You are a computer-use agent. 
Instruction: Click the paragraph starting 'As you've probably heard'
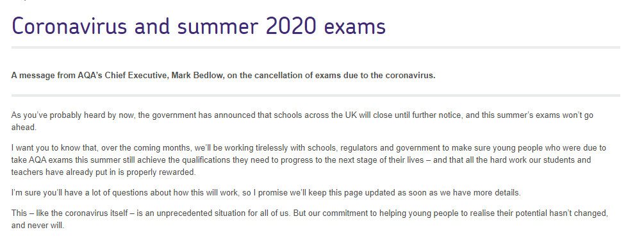pos(302,121)
